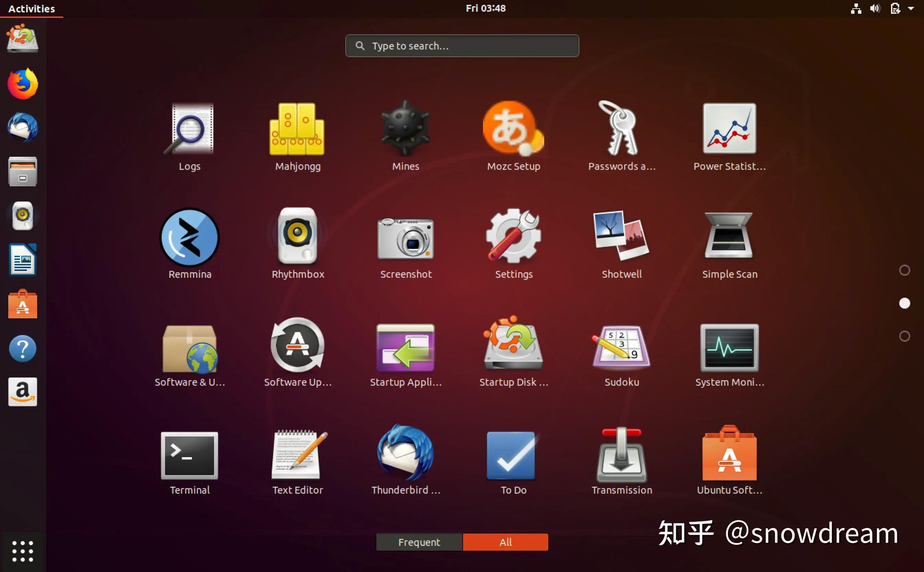Click the Activities button
The height and width of the screenshot is (572, 924).
point(31,8)
